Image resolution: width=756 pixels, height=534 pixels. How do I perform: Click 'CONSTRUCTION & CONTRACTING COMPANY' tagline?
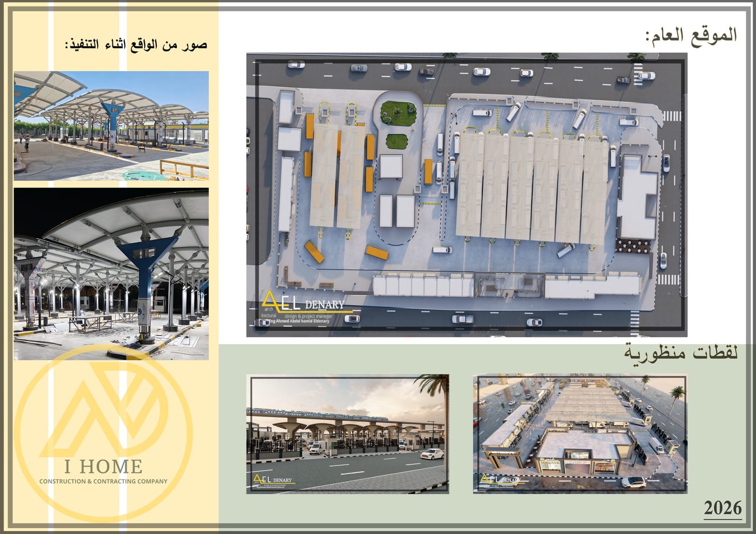pyautogui.click(x=103, y=482)
